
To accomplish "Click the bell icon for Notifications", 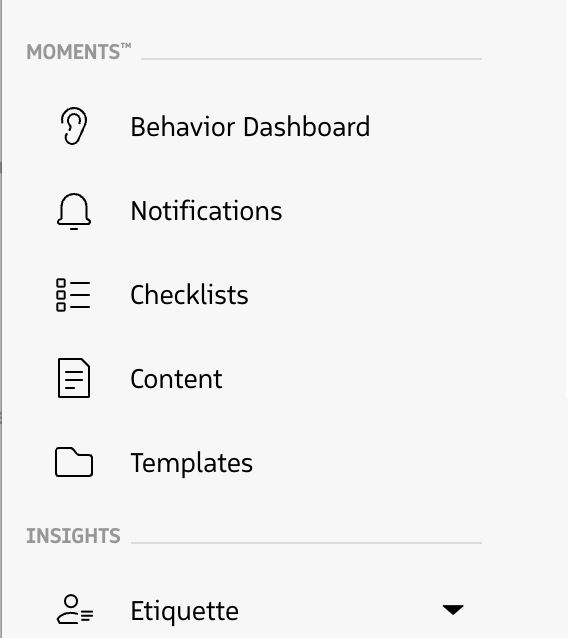I will click(x=74, y=212).
